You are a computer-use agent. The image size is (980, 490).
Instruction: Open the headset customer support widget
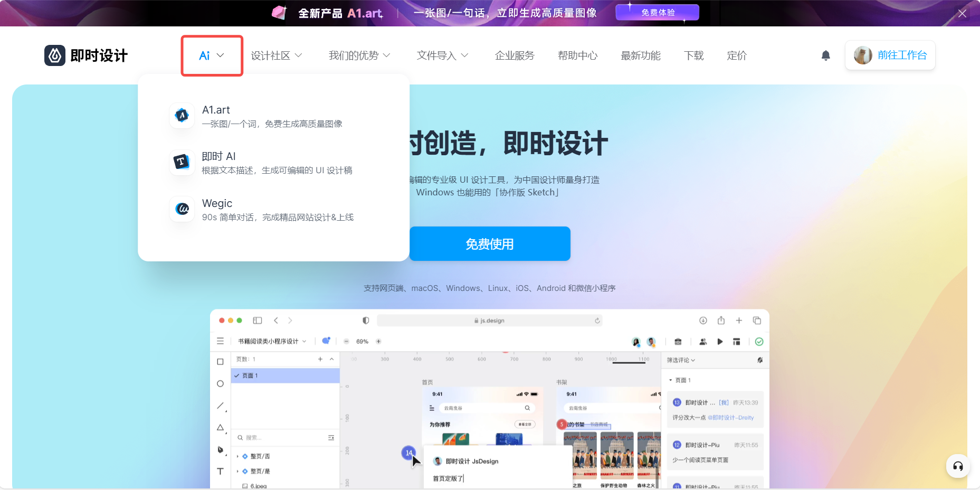coord(958,466)
